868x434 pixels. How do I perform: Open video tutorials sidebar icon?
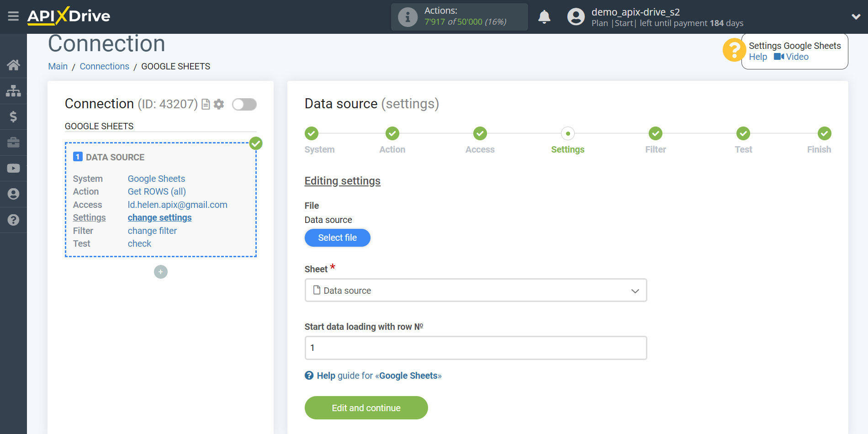click(13, 168)
